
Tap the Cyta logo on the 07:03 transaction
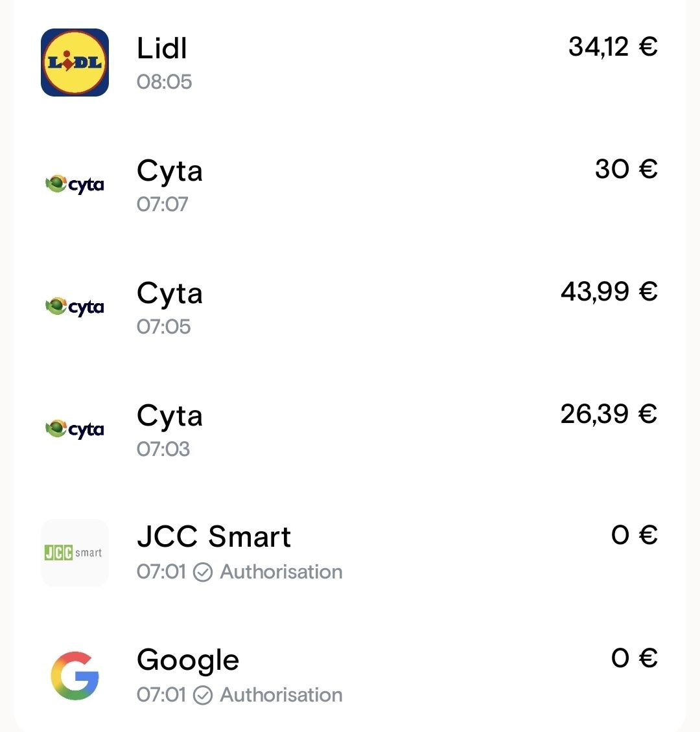click(x=75, y=429)
